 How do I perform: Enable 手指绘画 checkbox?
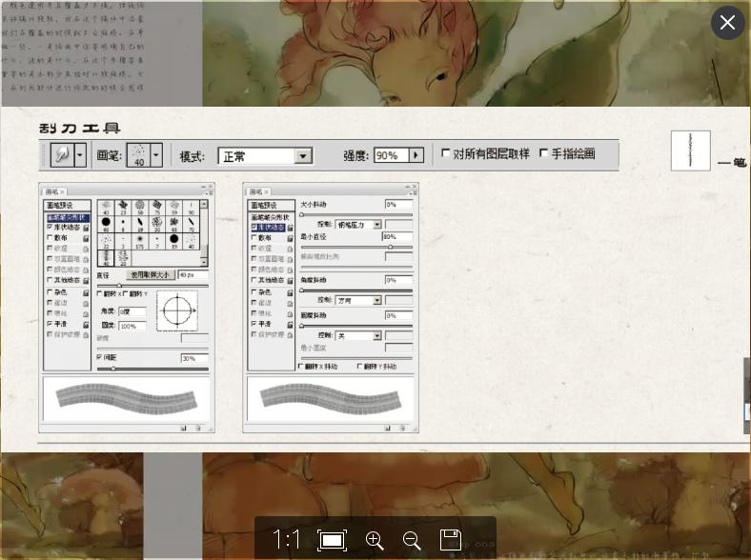point(543,152)
